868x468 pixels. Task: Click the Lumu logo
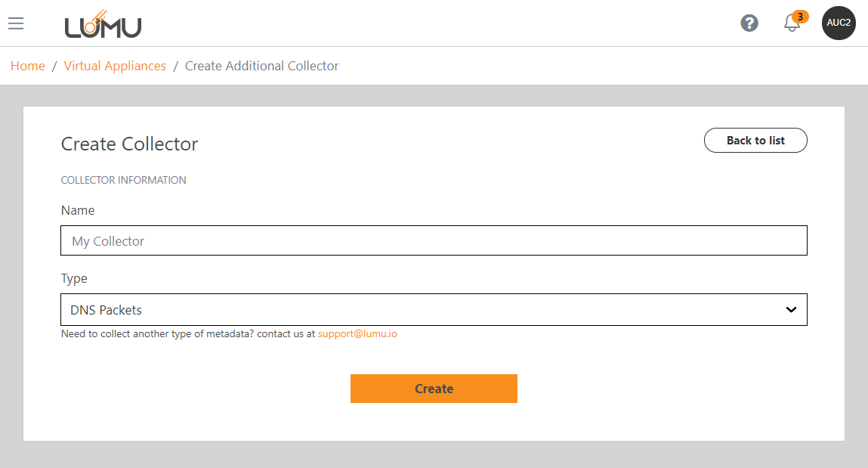[x=103, y=25]
